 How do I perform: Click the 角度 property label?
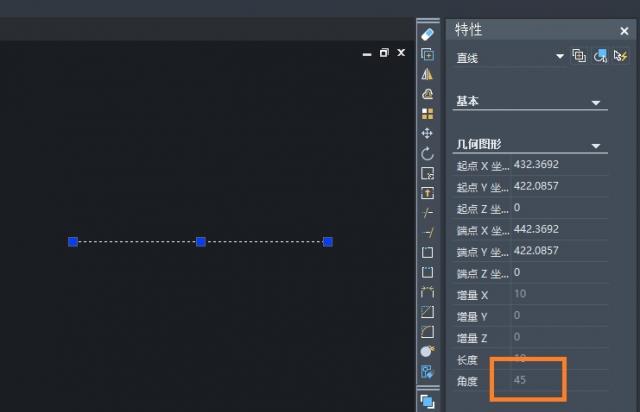coord(467,382)
